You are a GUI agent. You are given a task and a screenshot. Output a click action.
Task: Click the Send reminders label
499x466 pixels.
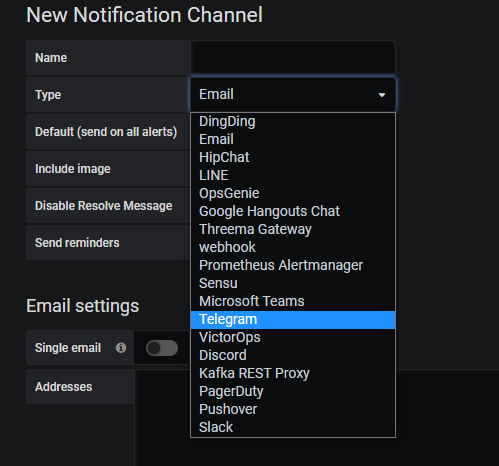click(x=77, y=243)
